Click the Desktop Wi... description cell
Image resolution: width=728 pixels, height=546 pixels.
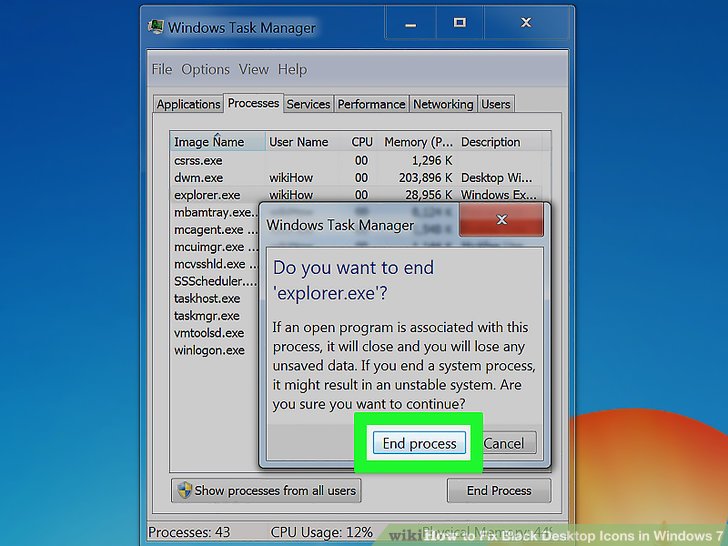pyautogui.click(x=496, y=178)
